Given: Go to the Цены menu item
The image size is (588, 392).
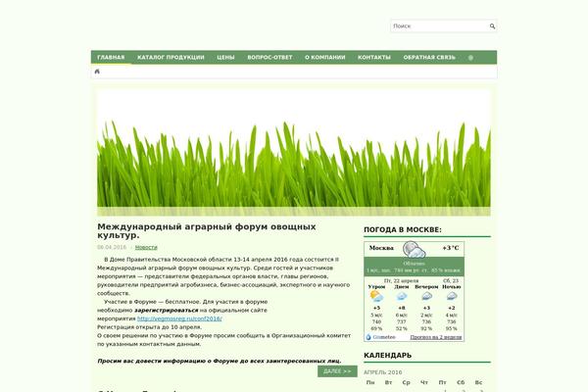Looking at the screenshot, I should (x=225, y=58).
